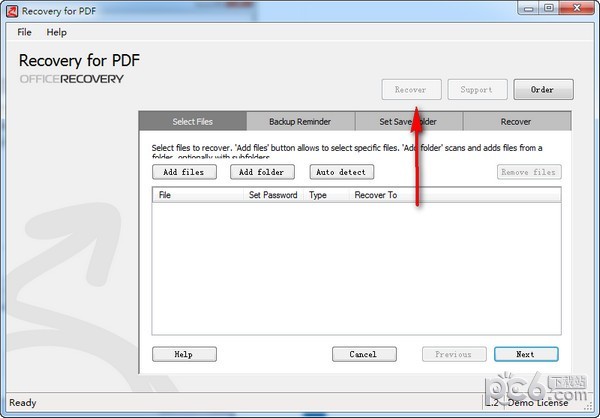Open the File menu

coord(24,32)
